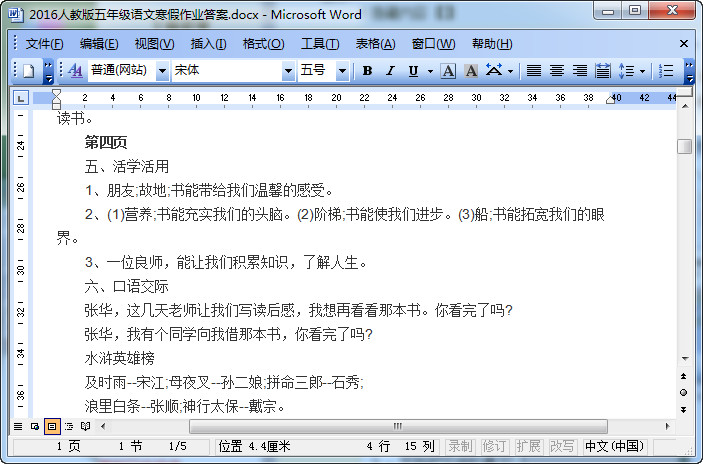Open the 窗口(W) menu
The width and height of the screenshot is (703, 464).
pyautogui.click(x=434, y=44)
